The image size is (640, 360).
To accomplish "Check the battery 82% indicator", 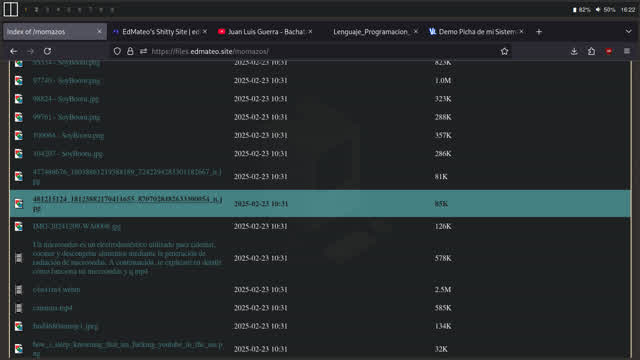I will point(582,10).
